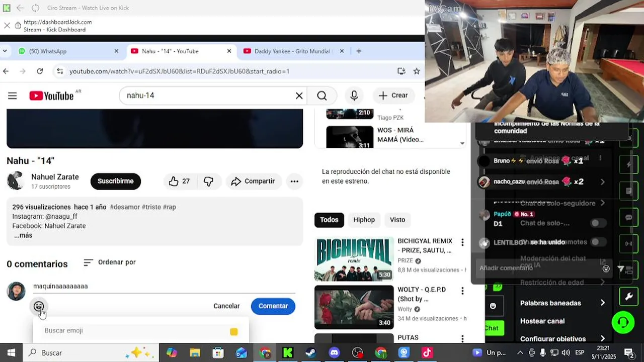Like the Nahu - "14" video
Screen dimensions: 644x362
180,182
